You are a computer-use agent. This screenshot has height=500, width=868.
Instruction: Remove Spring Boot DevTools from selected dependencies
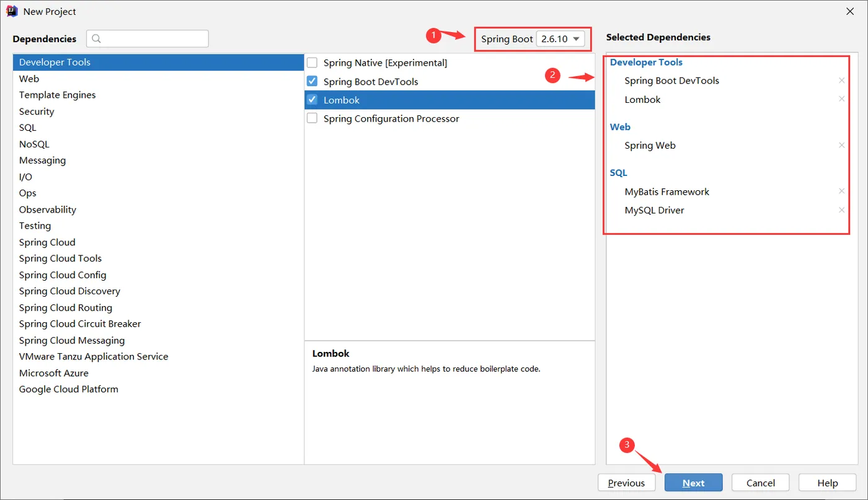pos(841,81)
